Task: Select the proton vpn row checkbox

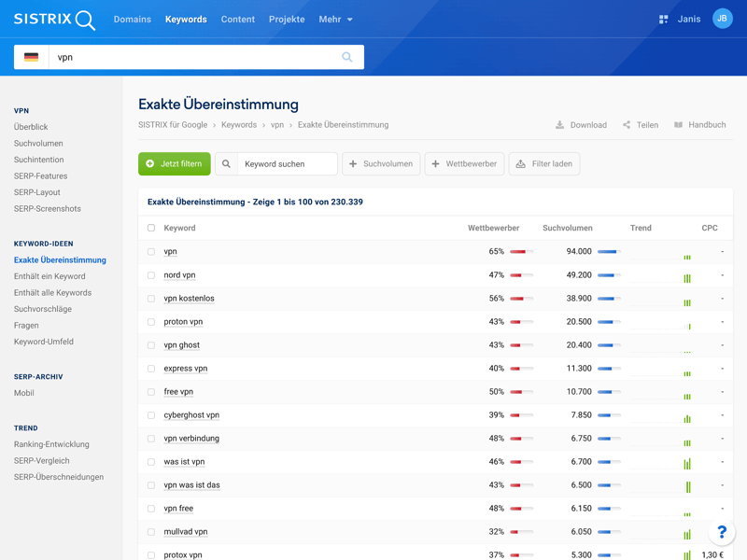Action: click(151, 322)
